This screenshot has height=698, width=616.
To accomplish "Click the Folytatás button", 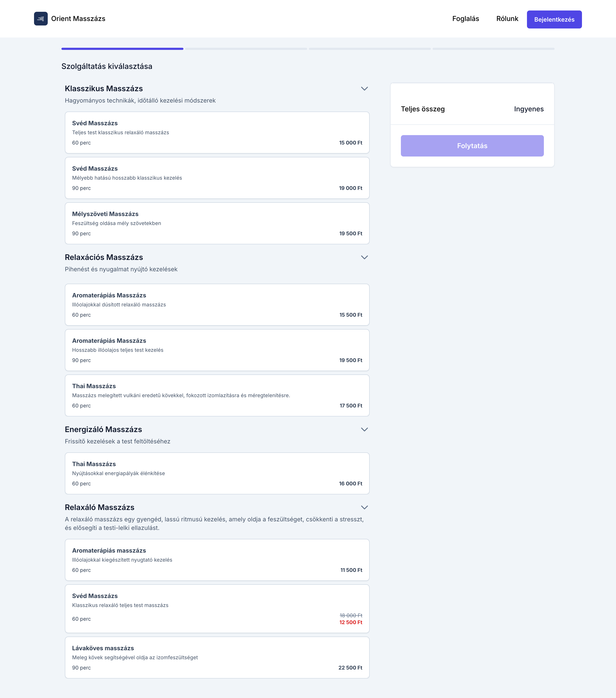I will pos(472,146).
